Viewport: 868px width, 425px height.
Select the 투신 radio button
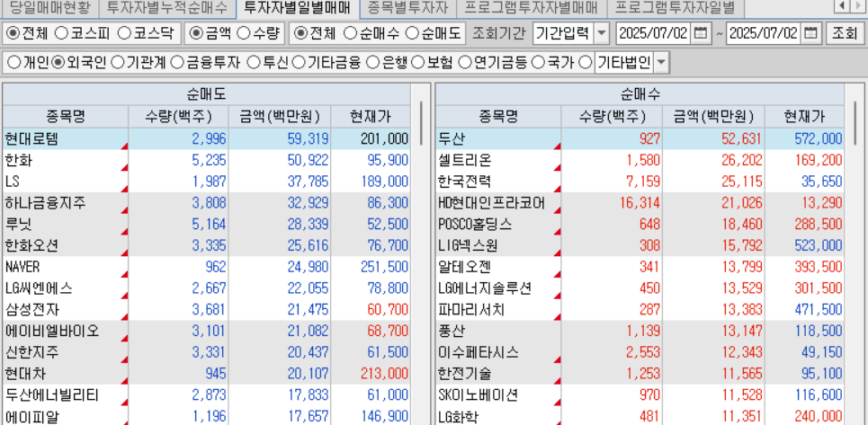(253, 63)
